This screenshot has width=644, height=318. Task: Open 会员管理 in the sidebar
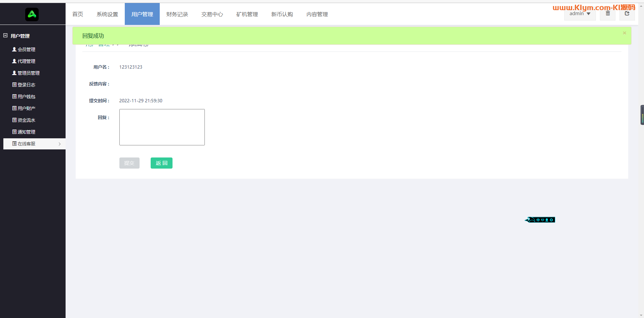coord(24,49)
